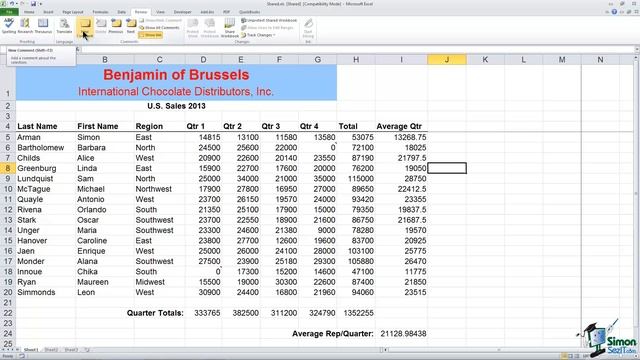Select column J header
The image size is (640, 360).
pos(447,60)
